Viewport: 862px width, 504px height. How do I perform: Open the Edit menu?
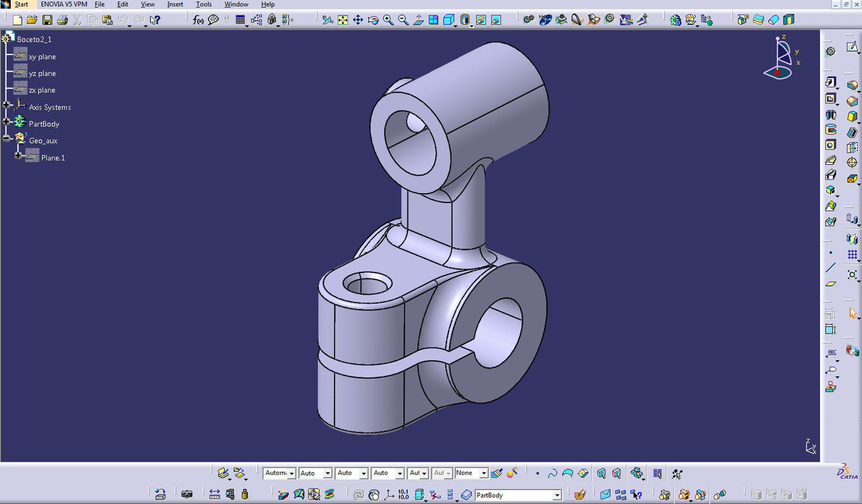[x=123, y=5]
